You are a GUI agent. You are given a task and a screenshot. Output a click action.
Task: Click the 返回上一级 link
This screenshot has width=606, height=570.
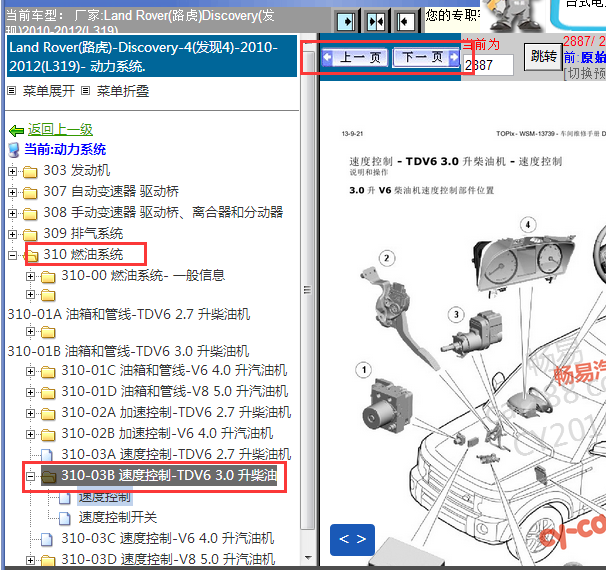60,129
